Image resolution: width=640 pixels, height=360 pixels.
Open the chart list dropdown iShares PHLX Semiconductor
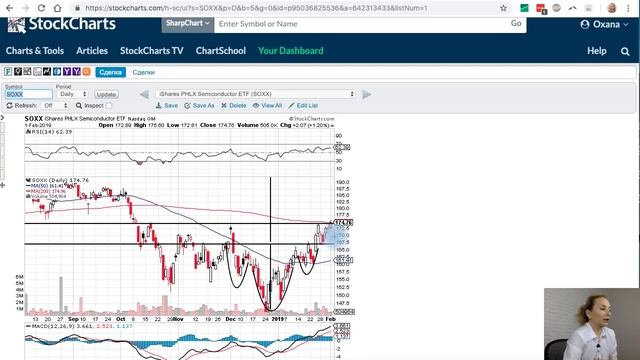255,94
